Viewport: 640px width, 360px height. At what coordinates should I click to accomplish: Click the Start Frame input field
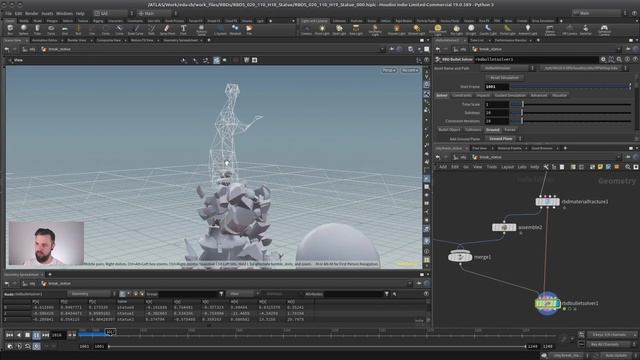coord(497,87)
